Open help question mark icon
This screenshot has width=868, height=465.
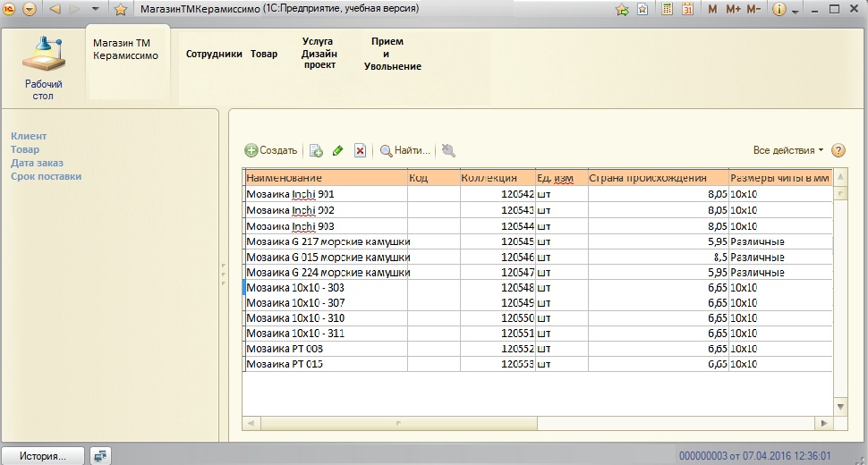838,150
